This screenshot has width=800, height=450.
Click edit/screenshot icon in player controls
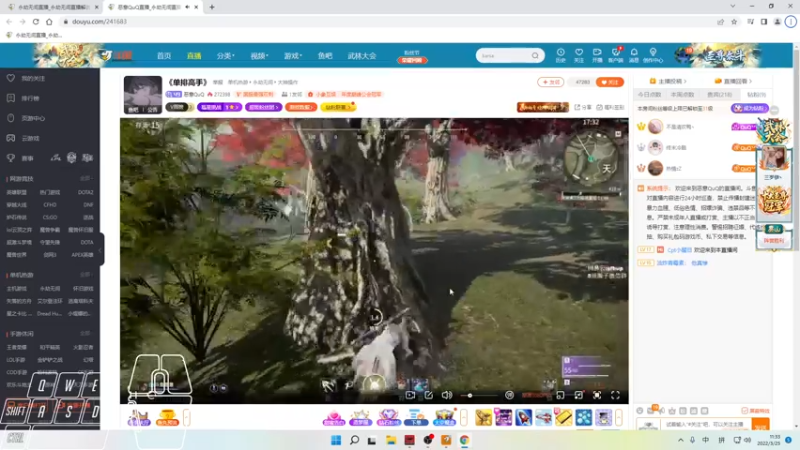pos(429,395)
